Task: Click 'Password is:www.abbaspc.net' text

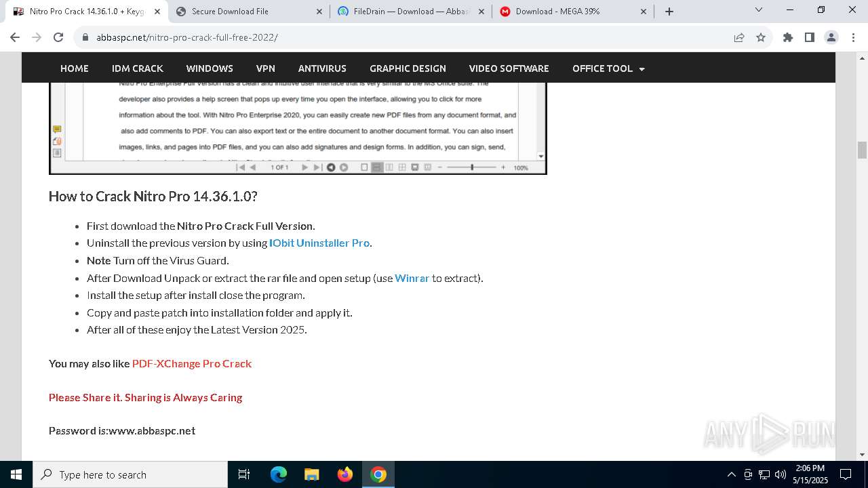Action: point(122,431)
